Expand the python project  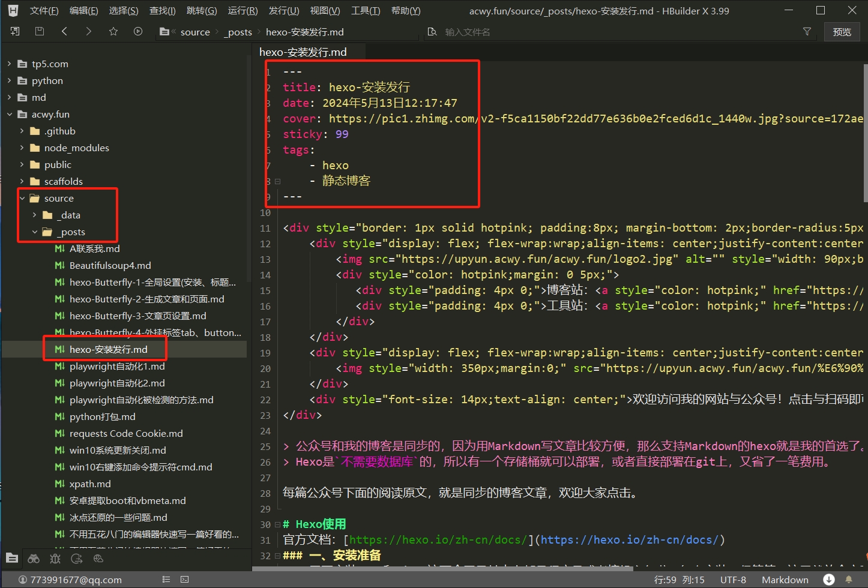point(9,80)
